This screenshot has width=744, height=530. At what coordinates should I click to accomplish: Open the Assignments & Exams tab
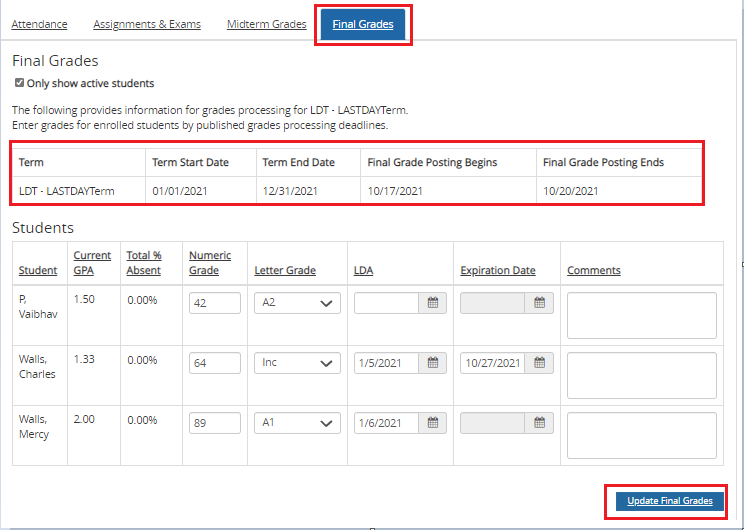147,24
